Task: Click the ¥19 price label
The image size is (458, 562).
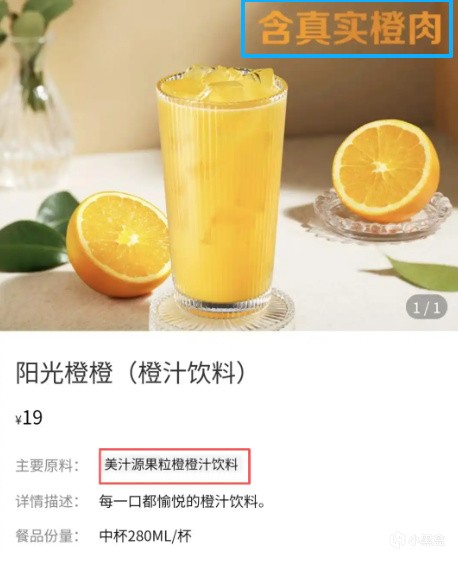Action: pyautogui.click(x=29, y=418)
